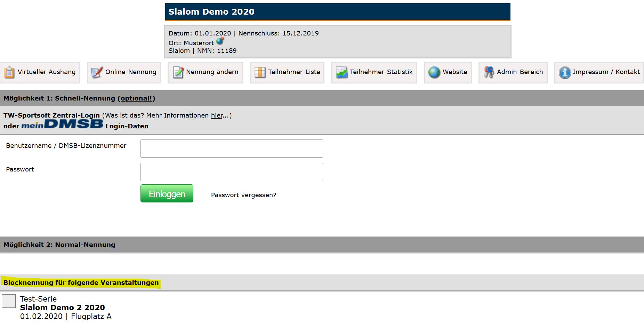
Task: Open the Virtueller Aushang menu item
Action: [46, 72]
